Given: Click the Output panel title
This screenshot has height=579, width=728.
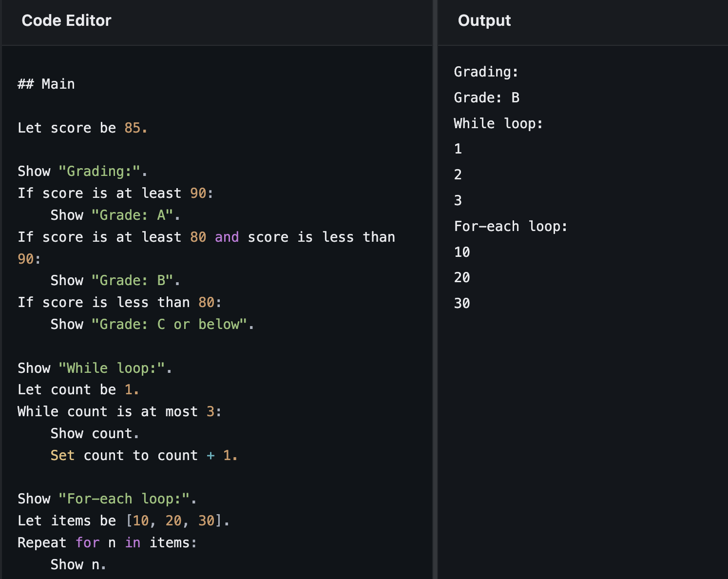Looking at the screenshot, I should pyautogui.click(x=484, y=20).
